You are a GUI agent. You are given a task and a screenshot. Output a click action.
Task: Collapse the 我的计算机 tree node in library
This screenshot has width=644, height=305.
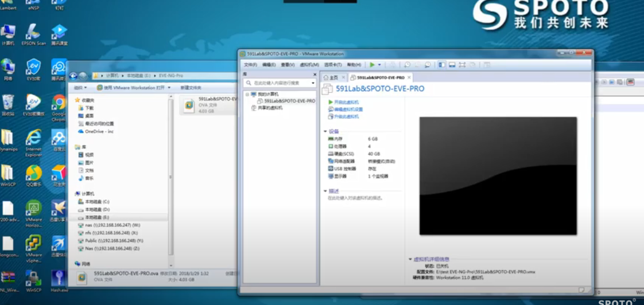[x=247, y=94]
